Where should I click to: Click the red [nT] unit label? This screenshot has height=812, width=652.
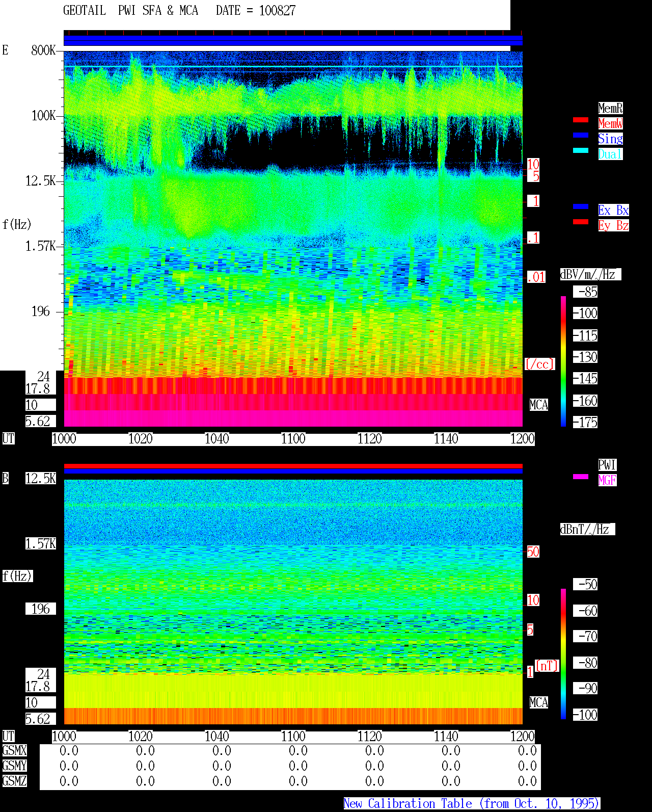tap(547, 666)
